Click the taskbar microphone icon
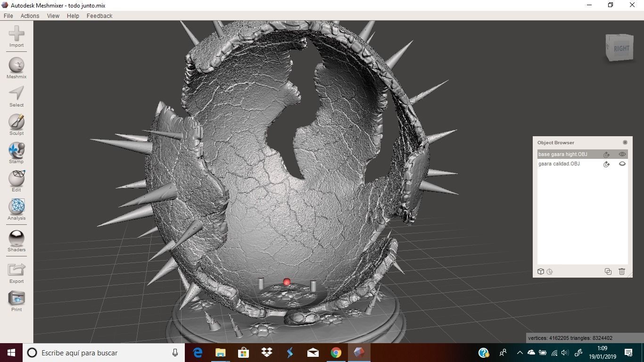644x362 pixels. [175, 353]
